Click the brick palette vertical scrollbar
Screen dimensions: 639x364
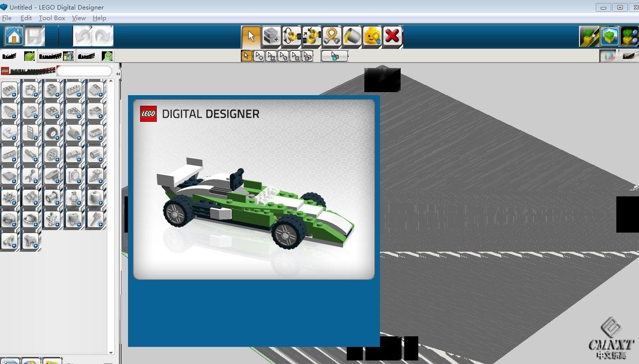(x=111, y=216)
